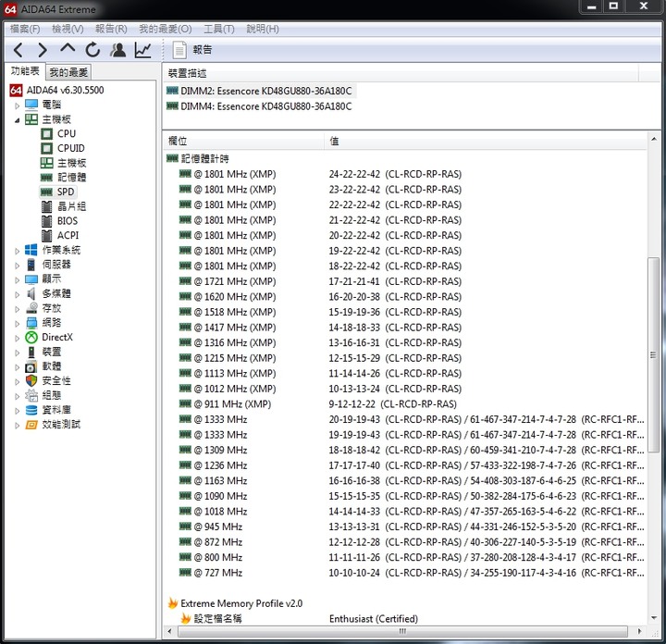The image size is (666, 644).
Task: Click the Windows logo icon 作業系統
Action: pyautogui.click(x=31, y=250)
